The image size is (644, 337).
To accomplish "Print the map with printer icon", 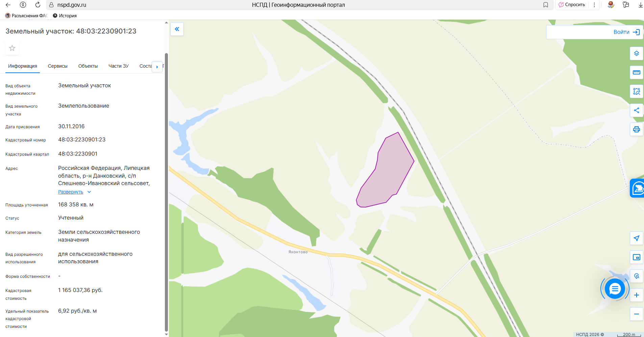I will [x=636, y=129].
